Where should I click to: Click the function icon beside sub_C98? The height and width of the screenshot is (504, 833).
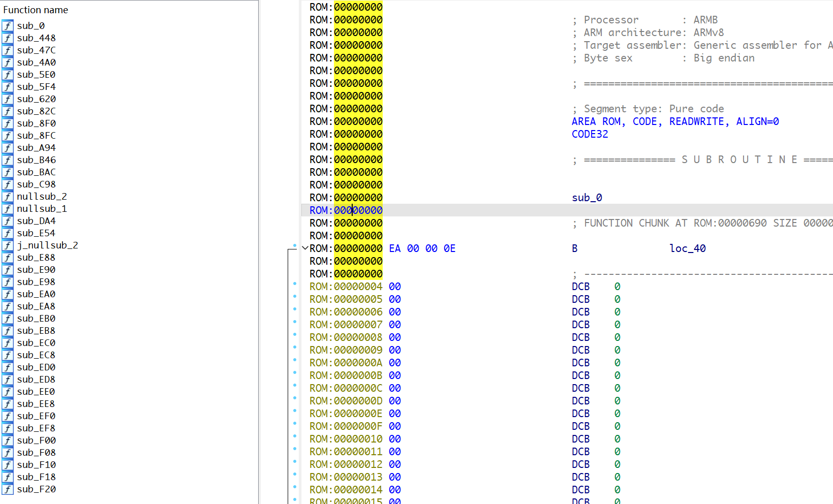coord(8,184)
